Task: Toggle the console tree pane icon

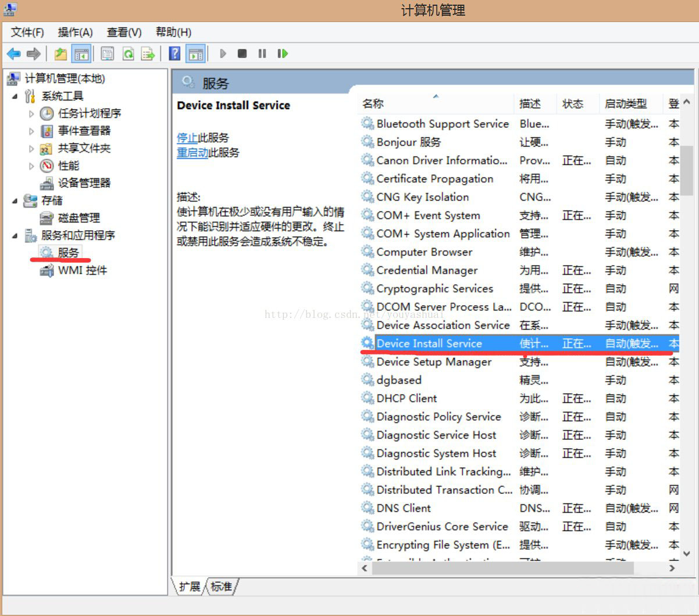Action: [81, 53]
